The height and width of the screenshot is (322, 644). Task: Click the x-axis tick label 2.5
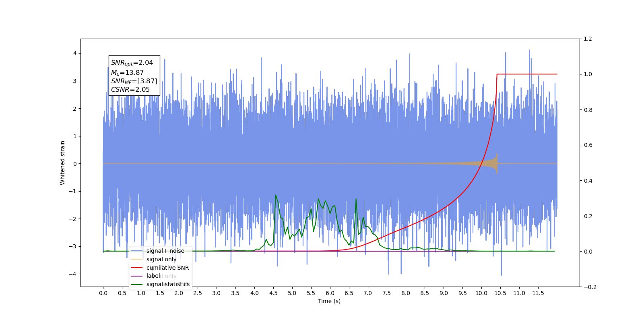point(198,293)
